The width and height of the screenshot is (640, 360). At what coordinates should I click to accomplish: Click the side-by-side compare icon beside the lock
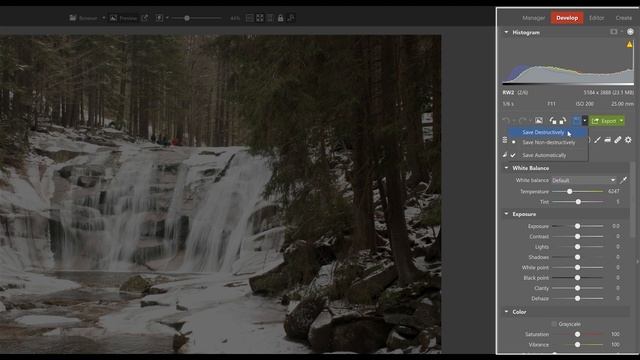270,18
